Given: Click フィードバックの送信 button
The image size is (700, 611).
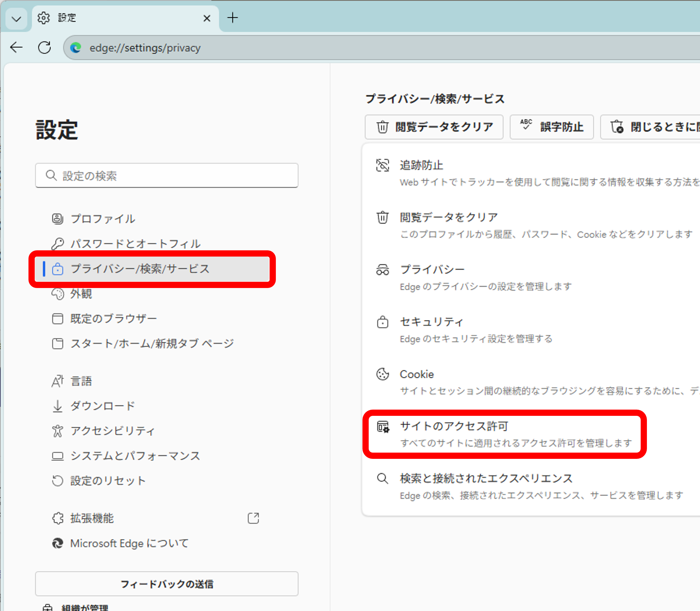Looking at the screenshot, I should coord(167,584).
